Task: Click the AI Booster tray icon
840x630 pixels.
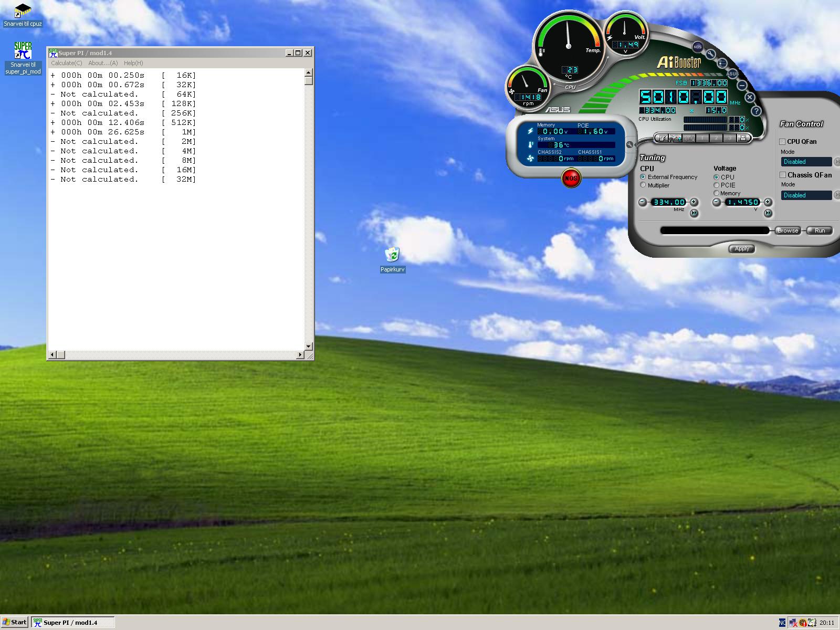Action: tap(812, 623)
